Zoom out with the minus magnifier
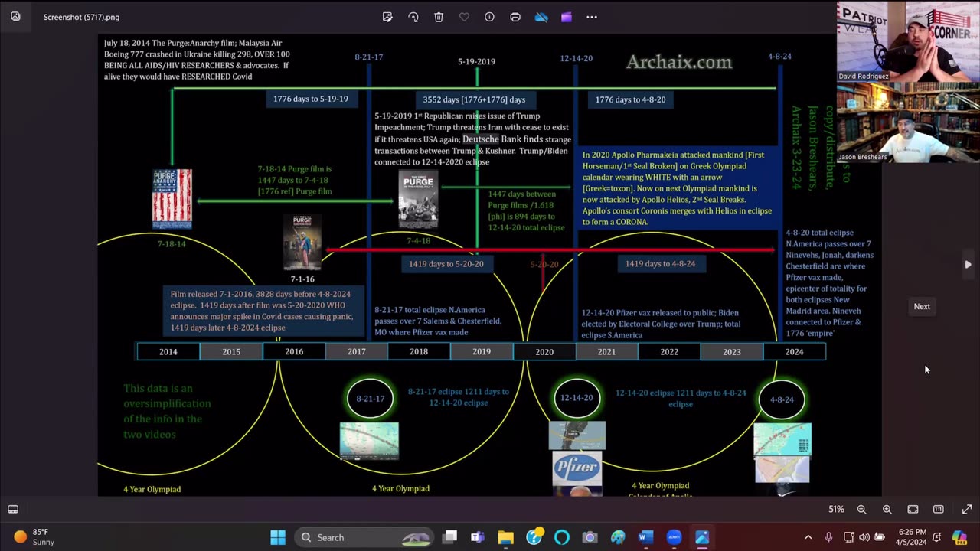980x551 pixels. click(861, 509)
